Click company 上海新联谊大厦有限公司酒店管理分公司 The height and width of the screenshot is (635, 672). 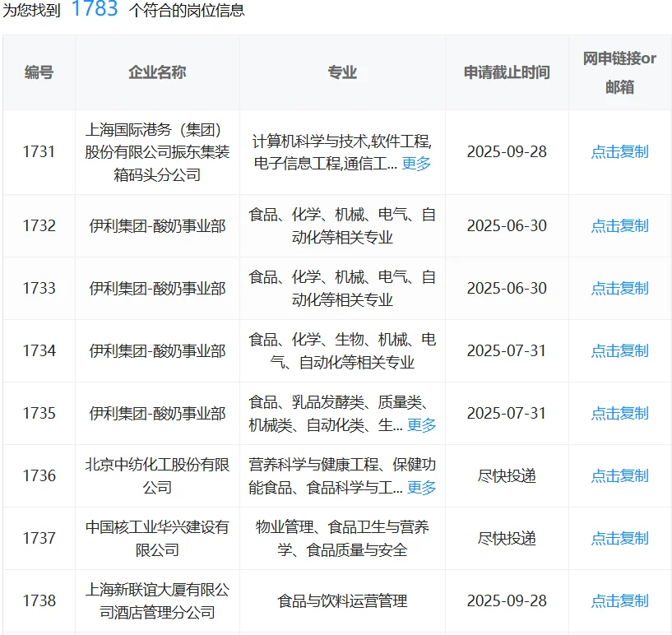(x=157, y=601)
